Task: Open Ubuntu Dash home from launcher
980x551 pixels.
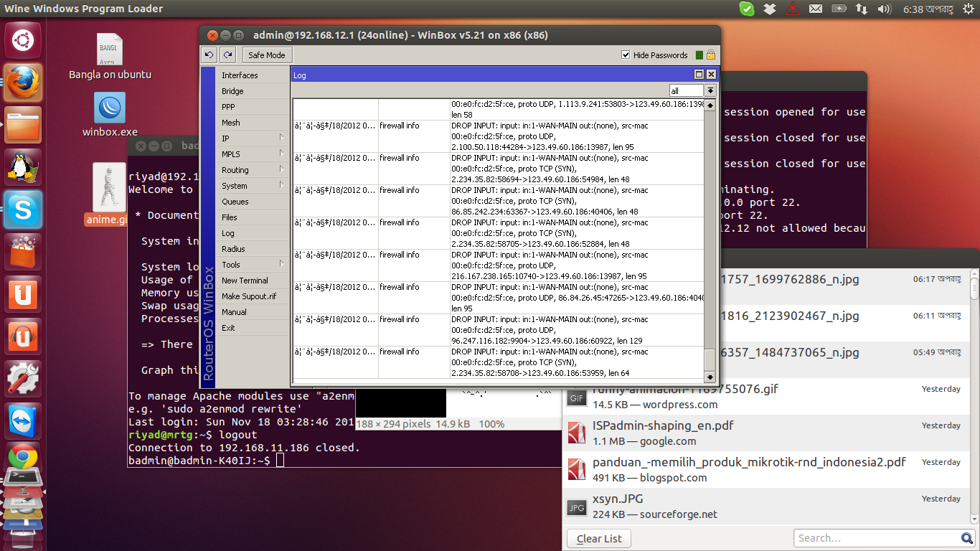Action: [x=24, y=39]
